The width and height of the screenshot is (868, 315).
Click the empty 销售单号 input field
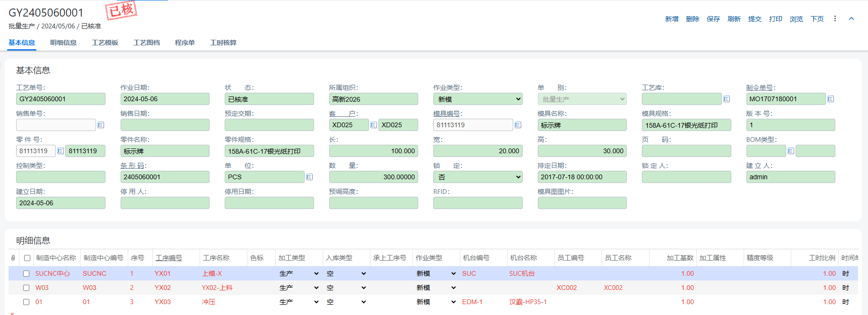coord(56,125)
